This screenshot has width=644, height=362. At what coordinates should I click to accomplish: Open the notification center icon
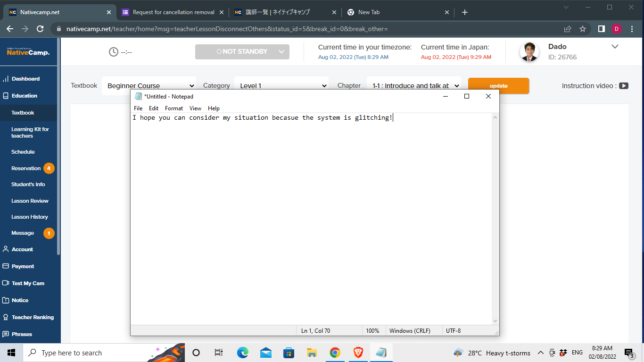point(629,353)
